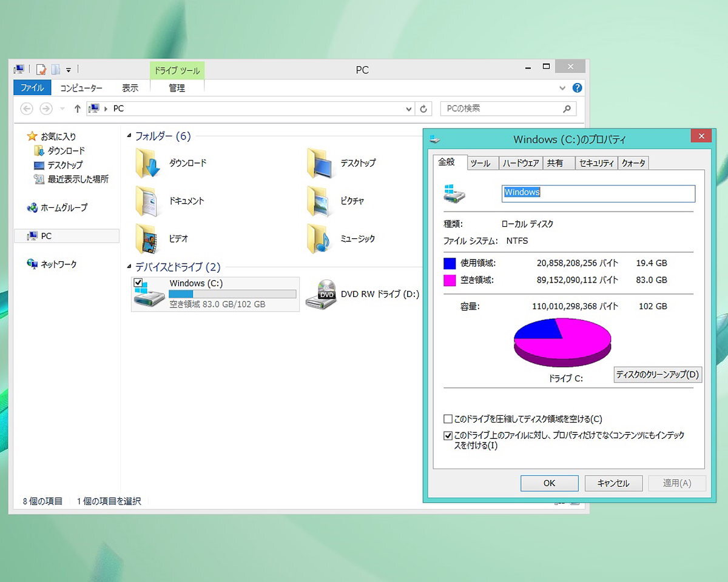Select the デスクトップ folder icon in the main pane

(320, 163)
